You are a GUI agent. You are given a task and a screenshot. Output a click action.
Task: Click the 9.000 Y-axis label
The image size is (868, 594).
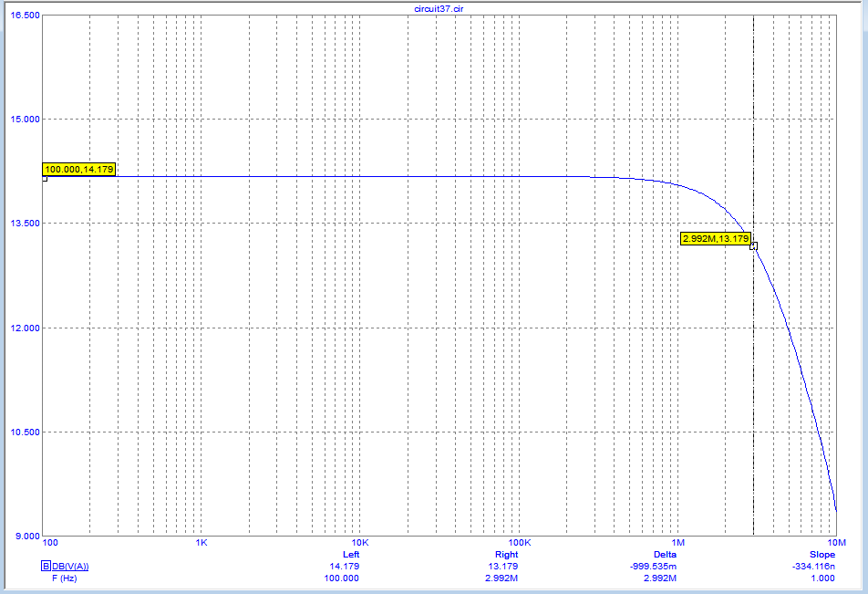(27, 536)
